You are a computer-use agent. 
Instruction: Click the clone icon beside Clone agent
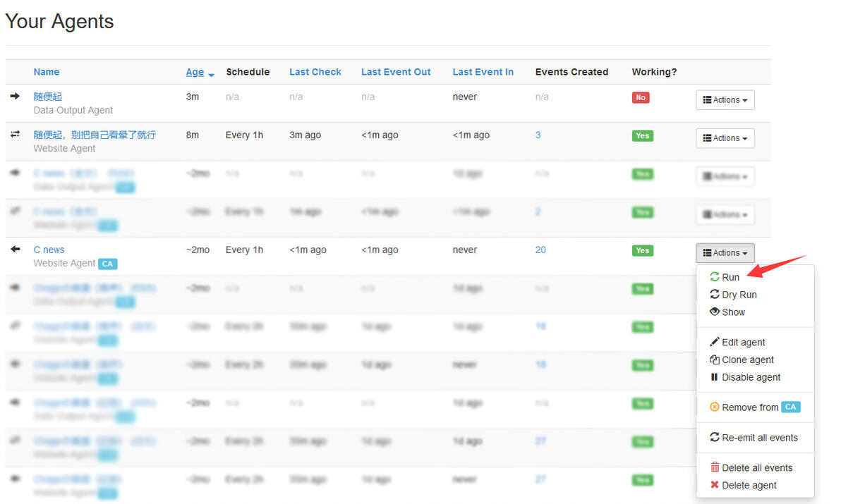[715, 359]
